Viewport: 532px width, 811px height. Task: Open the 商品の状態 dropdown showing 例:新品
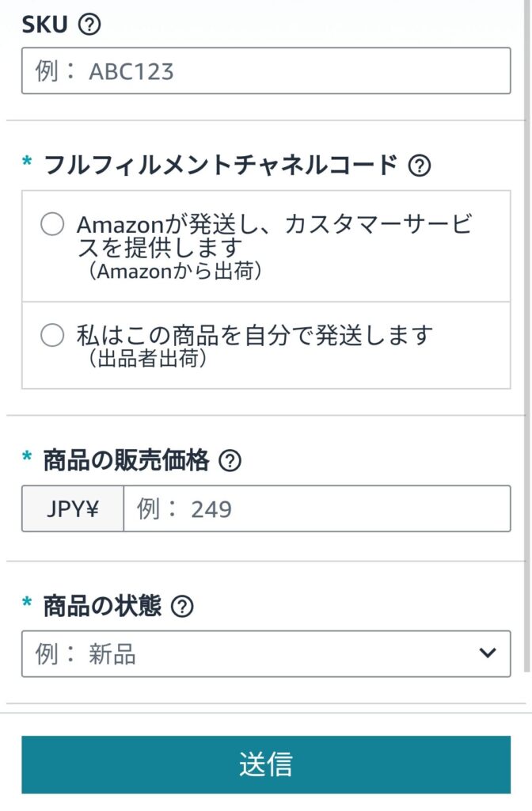266,653
